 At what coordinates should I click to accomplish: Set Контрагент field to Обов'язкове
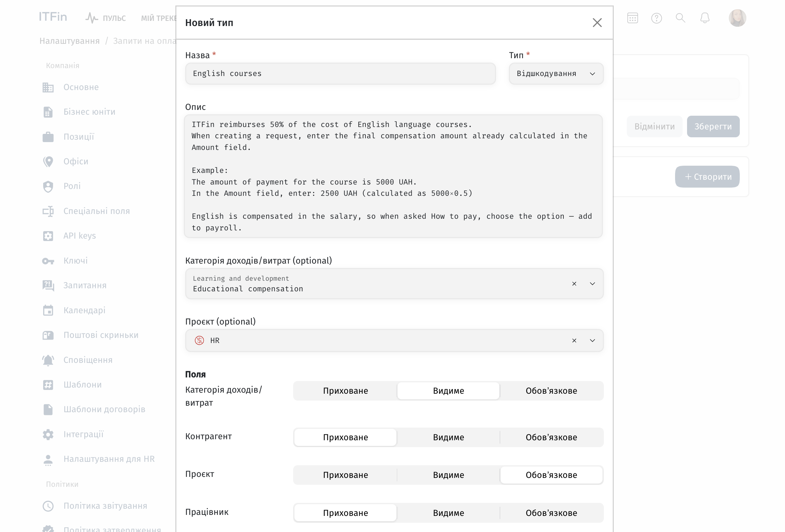click(551, 438)
